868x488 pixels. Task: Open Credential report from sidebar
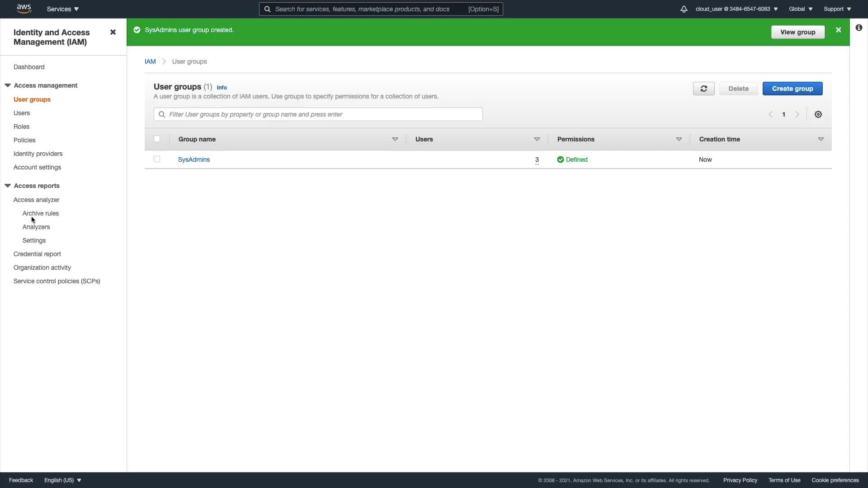pyautogui.click(x=37, y=254)
